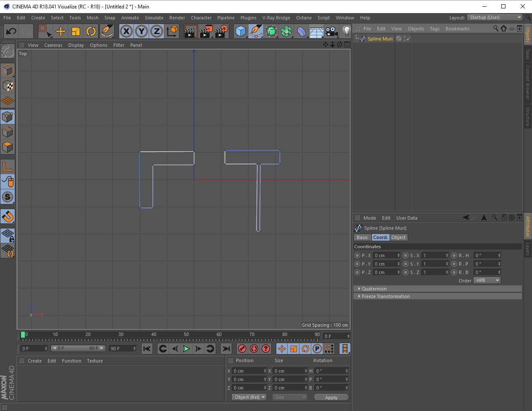Click the P . Y value field

[385, 264]
